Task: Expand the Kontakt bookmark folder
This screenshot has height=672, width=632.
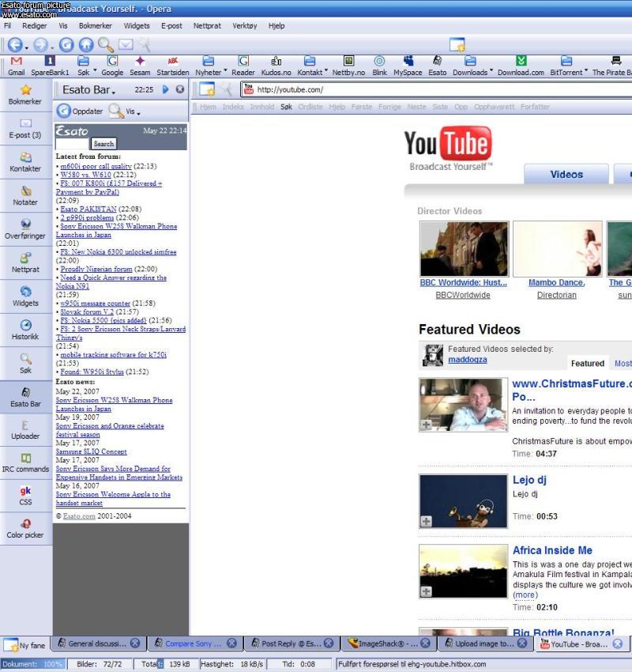Action: (x=325, y=70)
